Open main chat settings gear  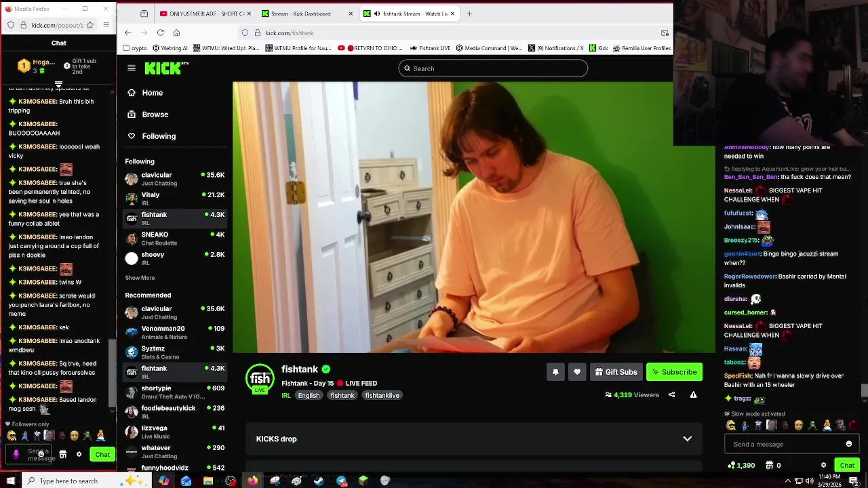click(823, 465)
